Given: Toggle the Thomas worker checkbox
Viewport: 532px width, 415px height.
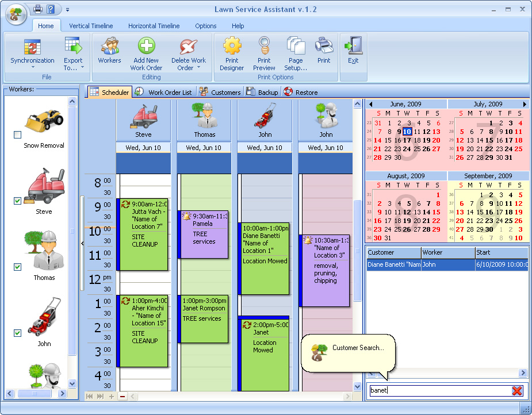Looking at the screenshot, I should [17, 267].
